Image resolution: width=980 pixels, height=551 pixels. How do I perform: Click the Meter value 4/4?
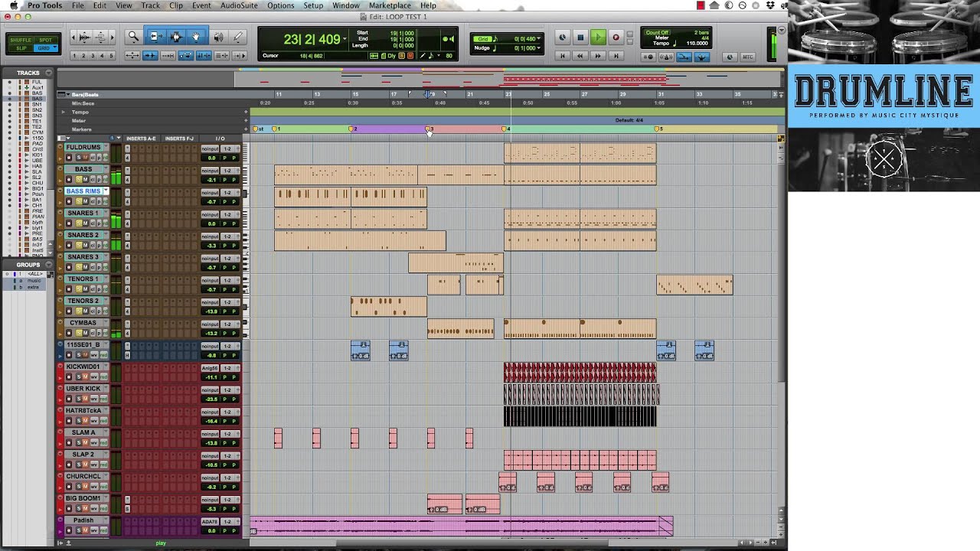pos(704,38)
